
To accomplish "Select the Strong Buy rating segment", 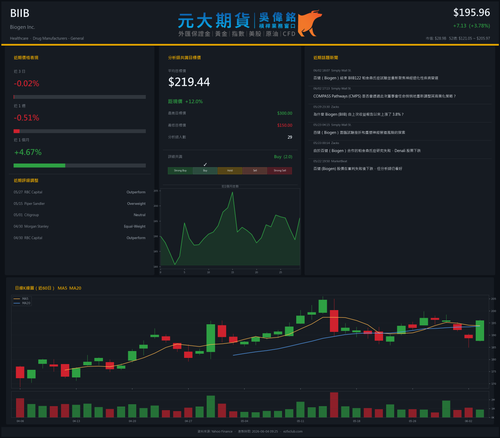I will (x=180, y=171).
